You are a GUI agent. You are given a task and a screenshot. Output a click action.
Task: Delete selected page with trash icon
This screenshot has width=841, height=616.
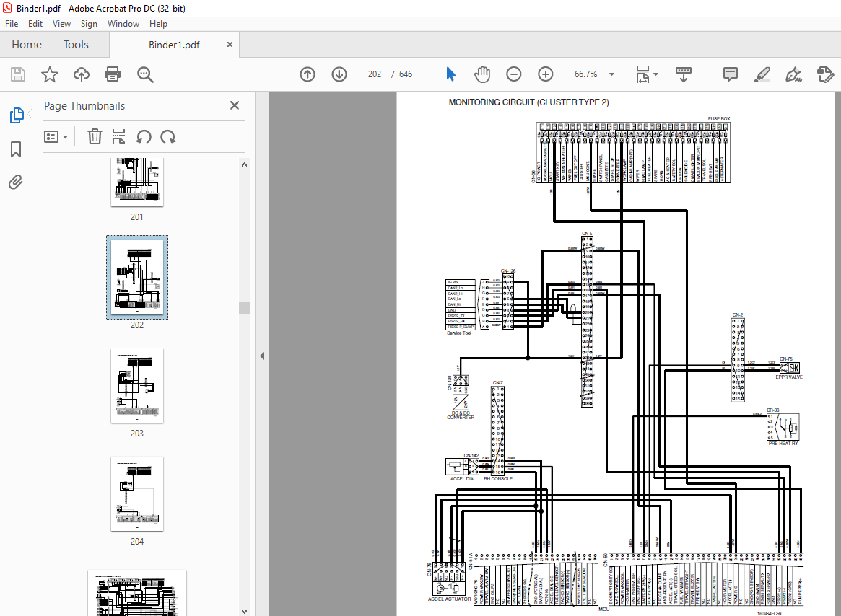pos(95,137)
